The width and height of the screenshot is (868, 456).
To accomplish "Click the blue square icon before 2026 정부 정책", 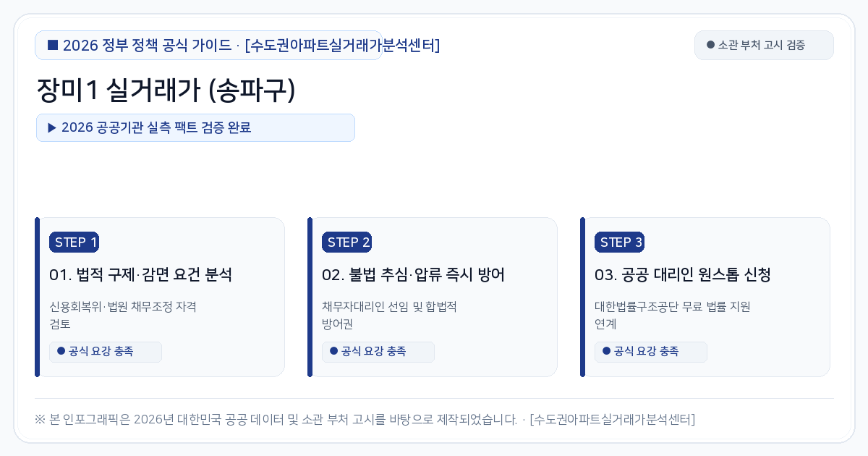I will [53, 45].
